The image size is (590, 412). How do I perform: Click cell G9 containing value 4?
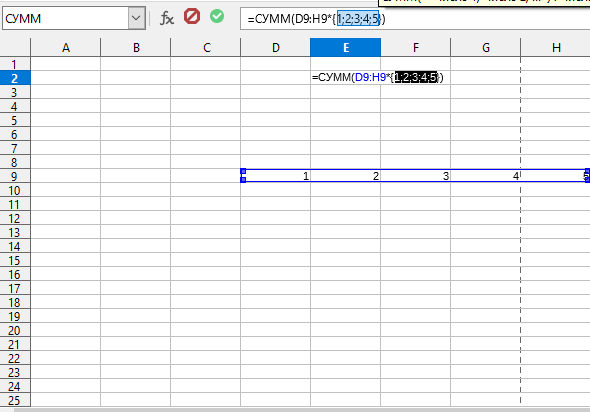click(486, 176)
